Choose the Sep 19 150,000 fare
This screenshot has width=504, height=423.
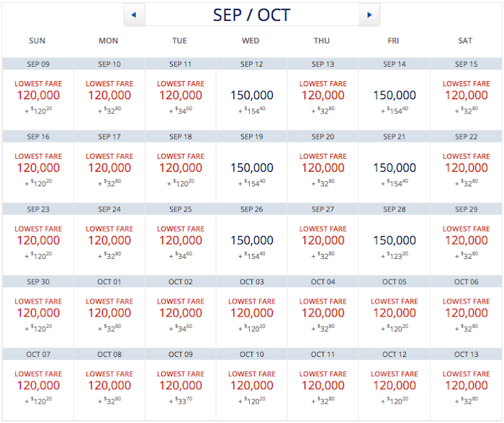(251, 168)
